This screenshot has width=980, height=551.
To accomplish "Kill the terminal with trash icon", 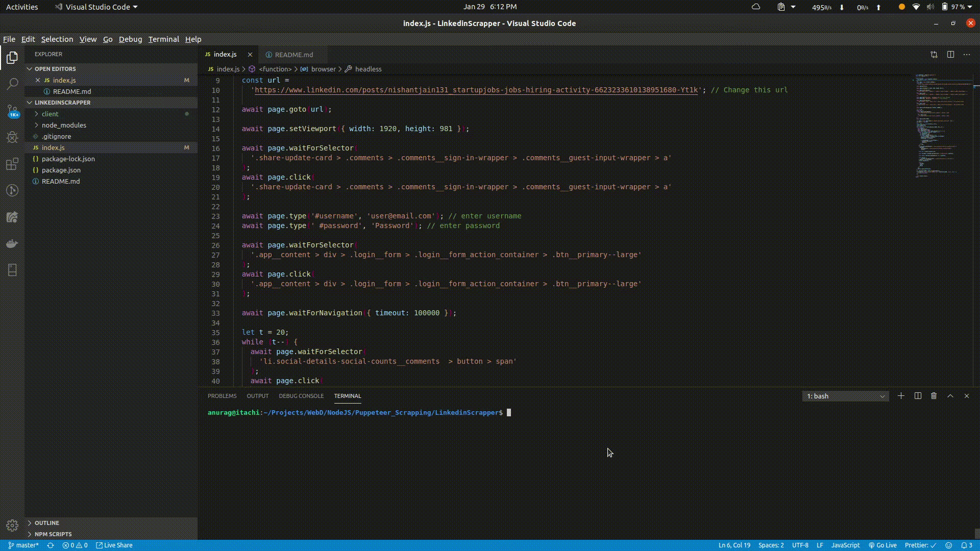I will pyautogui.click(x=934, y=396).
